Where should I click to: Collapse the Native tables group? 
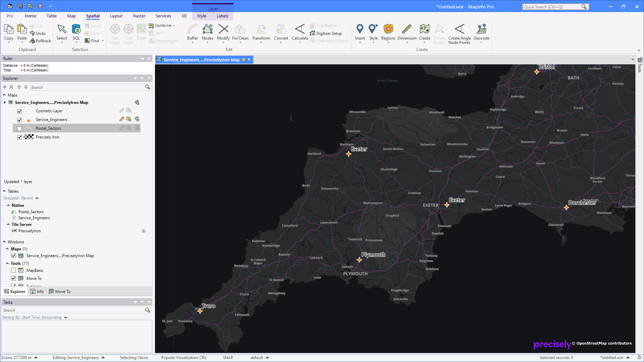[x=8, y=205]
